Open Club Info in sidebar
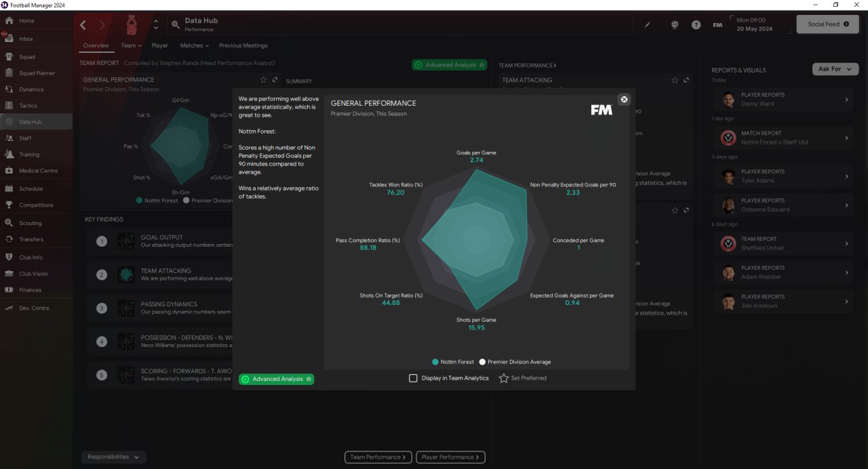Image resolution: width=868 pixels, height=469 pixels. coord(36,258)
